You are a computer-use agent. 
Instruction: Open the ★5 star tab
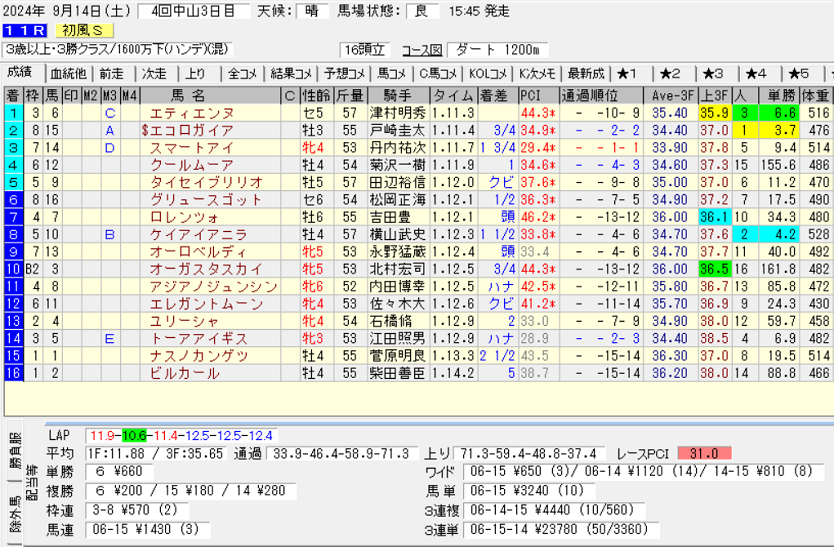click(798, 74)
